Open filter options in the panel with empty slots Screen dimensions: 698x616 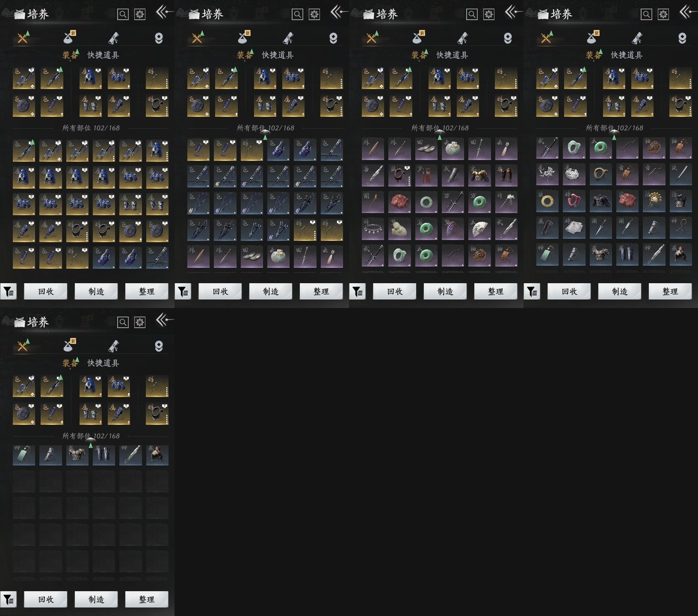(x=9, y=599)
